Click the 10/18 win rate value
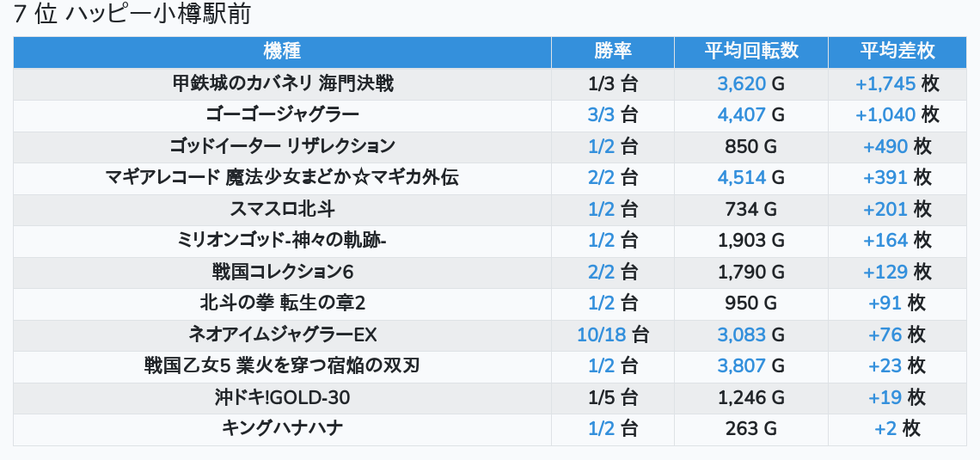Screen dimensions: 980x460 601,335
